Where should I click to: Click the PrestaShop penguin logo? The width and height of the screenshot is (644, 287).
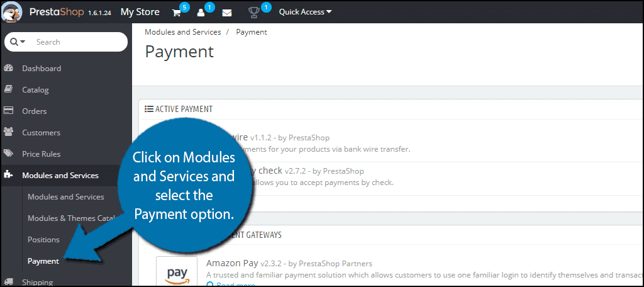[12, 11]
